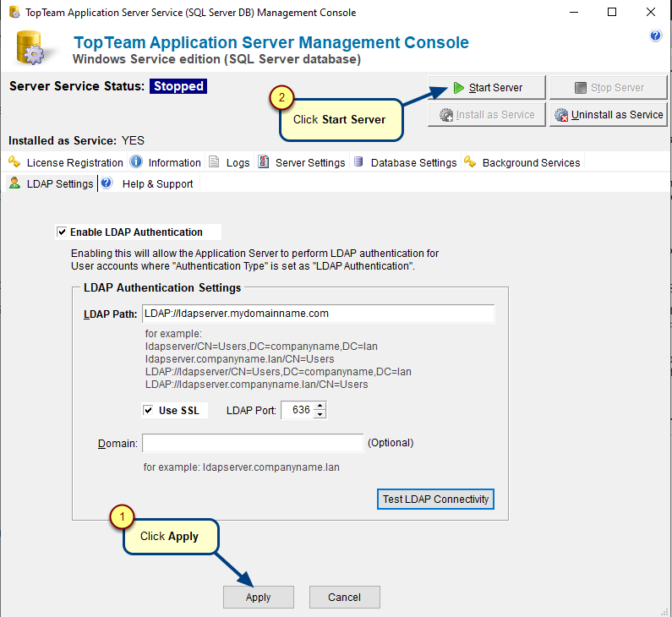Screen dimensions: 672x617
Task: Click the Information tab's blue info icon
Action: (136, 162)
